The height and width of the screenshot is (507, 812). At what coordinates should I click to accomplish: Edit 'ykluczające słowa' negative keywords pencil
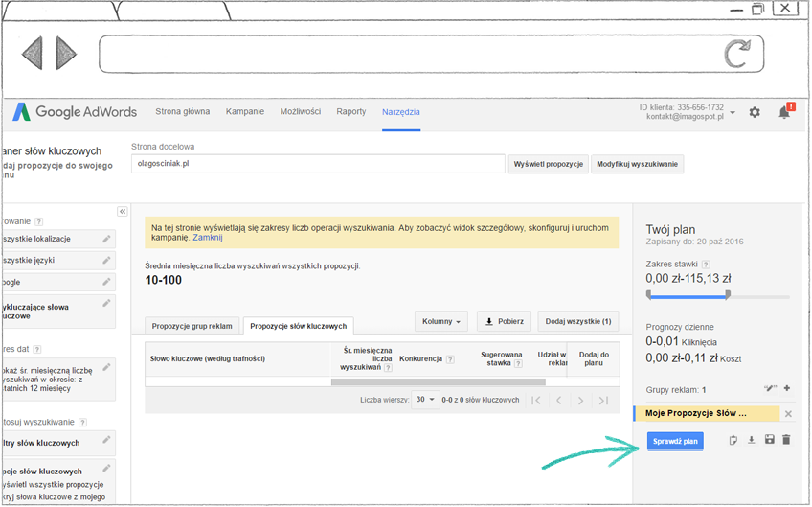(106, 303)
